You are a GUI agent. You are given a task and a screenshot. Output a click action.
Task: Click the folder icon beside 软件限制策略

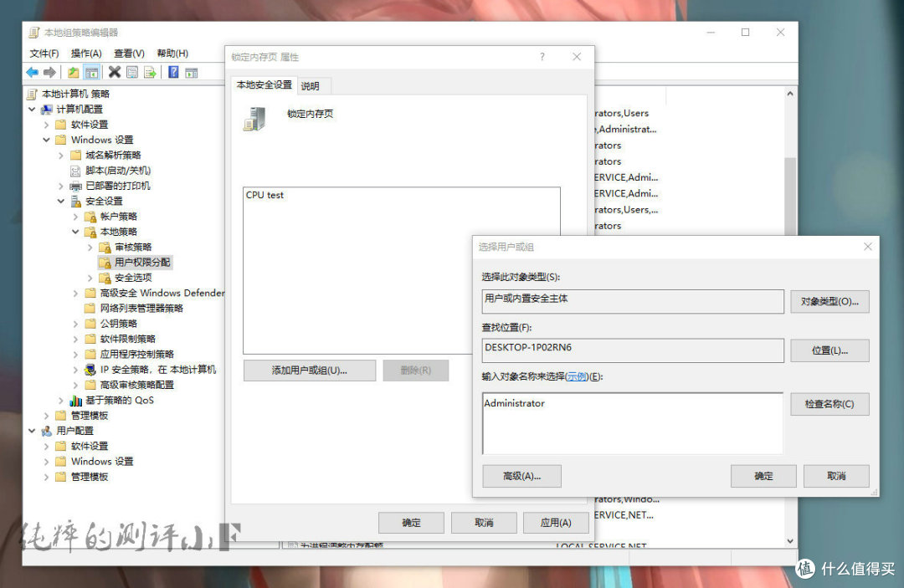[90, 340]
